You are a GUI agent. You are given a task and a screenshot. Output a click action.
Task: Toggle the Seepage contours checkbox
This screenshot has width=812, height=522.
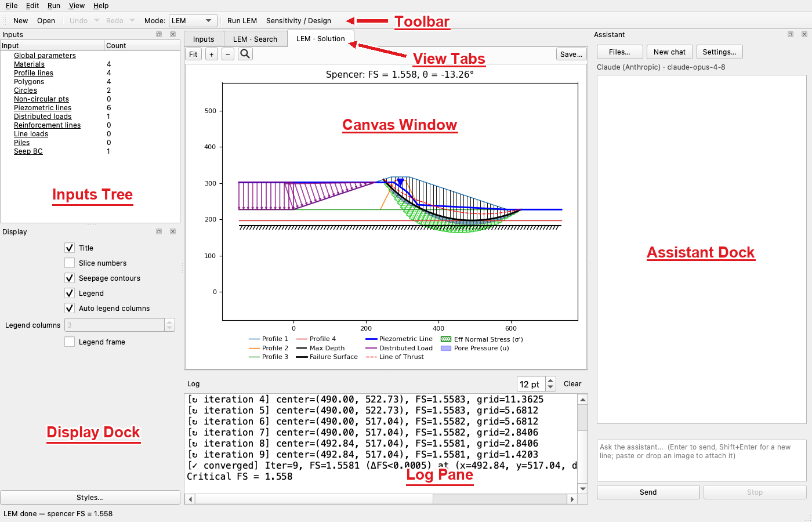[x=70, y=278]
